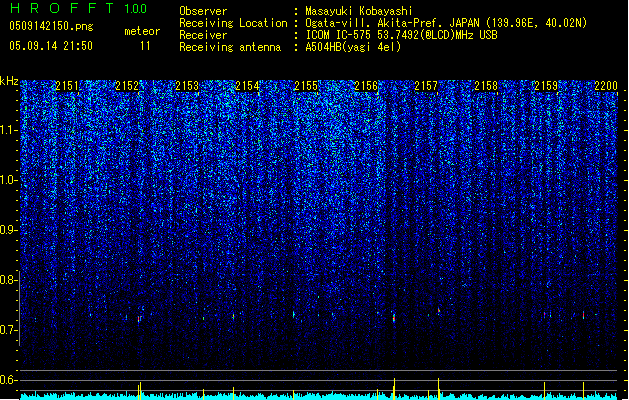Click the 2159 time marker

546,86
